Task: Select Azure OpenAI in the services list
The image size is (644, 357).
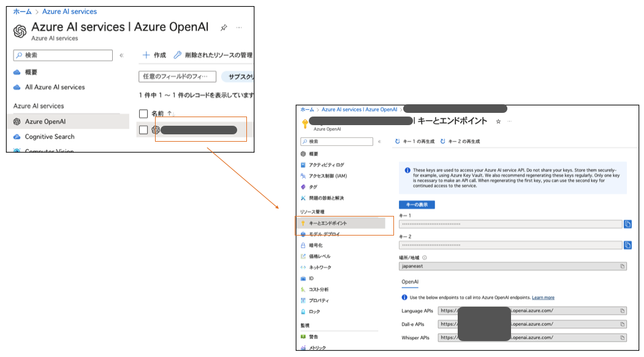Action: [69, 121]
